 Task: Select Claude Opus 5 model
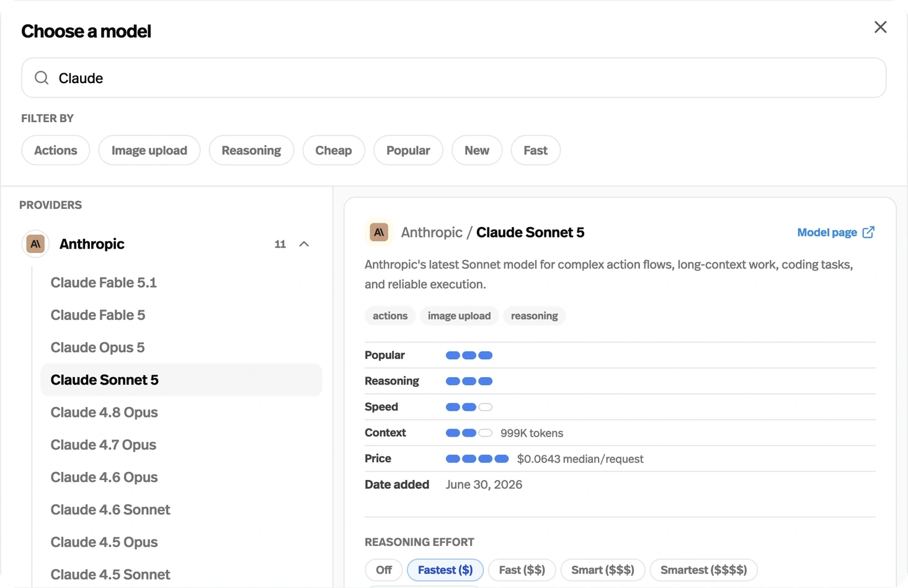181,347
